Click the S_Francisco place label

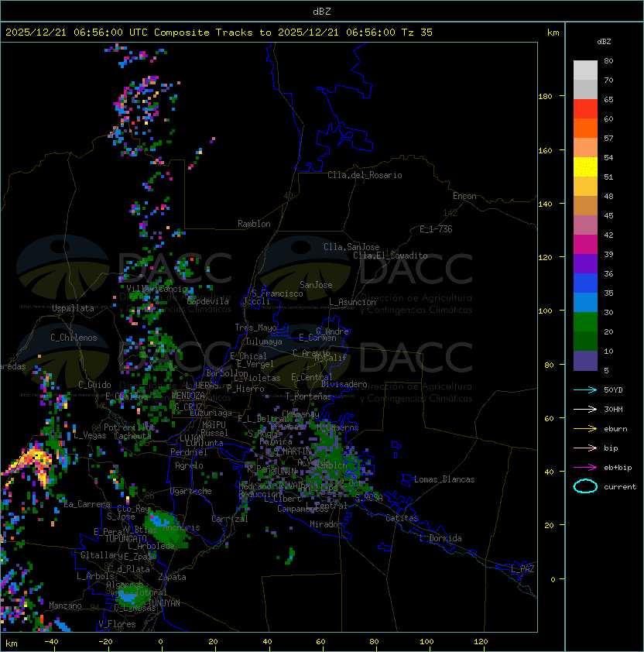[277, 293]
